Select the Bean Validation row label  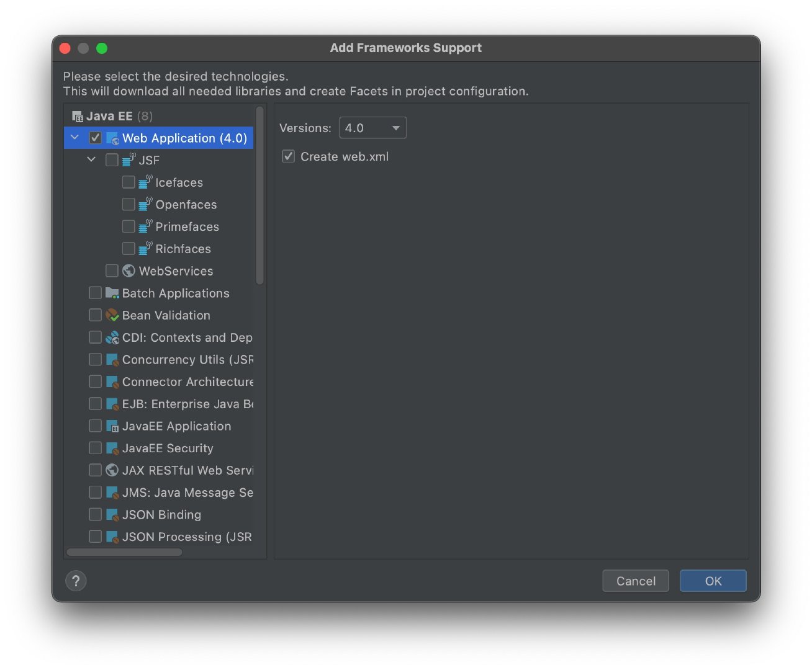pos(166,315)
